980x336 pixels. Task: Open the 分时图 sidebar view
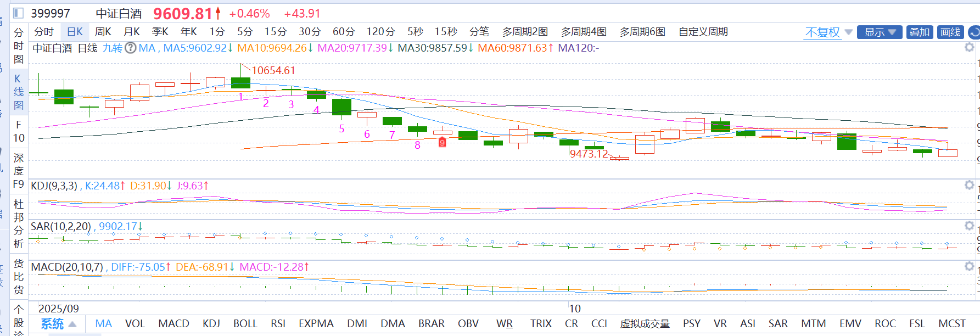(19, 46)
